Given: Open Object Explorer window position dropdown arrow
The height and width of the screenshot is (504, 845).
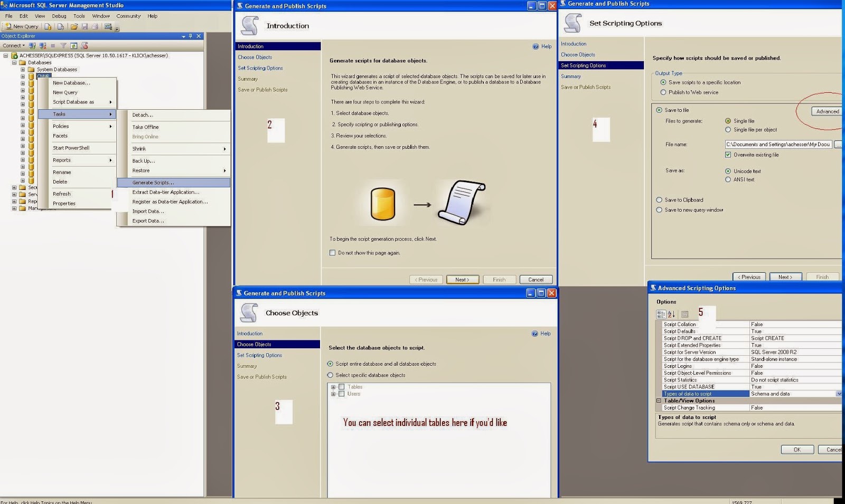Looking at the screenshot, I should coord(183,36).
